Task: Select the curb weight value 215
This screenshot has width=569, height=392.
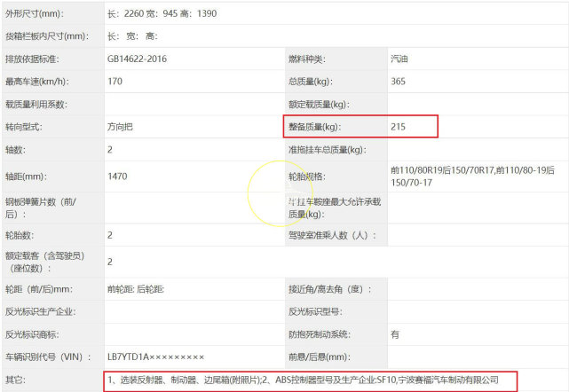Action: coord(399,128)
